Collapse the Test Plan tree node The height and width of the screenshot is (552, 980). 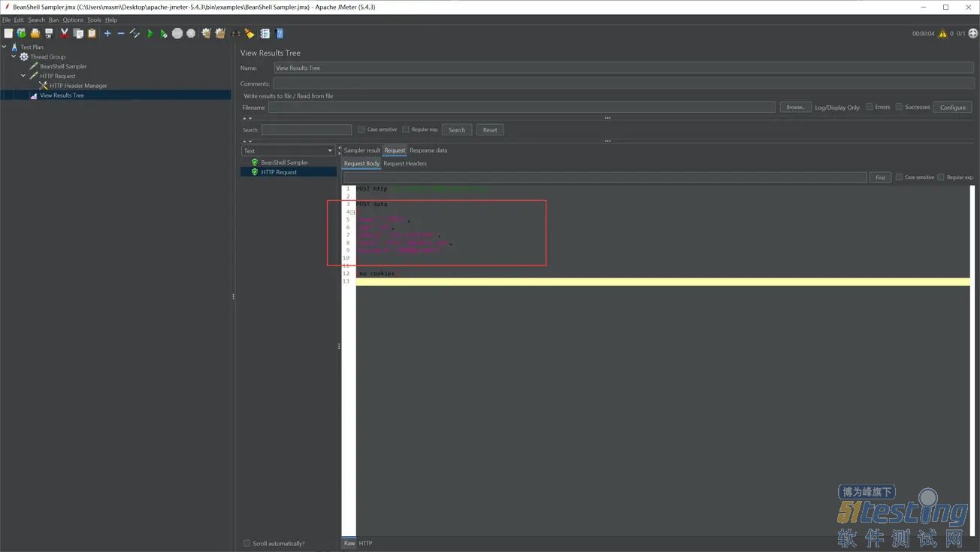click(5, 47)
